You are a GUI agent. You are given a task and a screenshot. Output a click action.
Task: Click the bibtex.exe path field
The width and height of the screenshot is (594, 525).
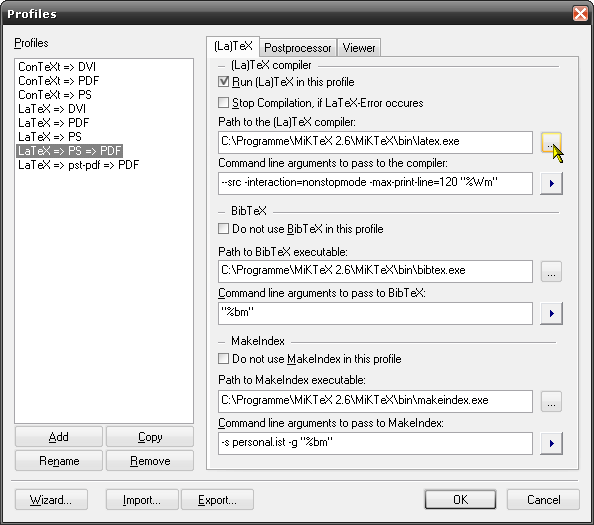(x=375, y=272)
